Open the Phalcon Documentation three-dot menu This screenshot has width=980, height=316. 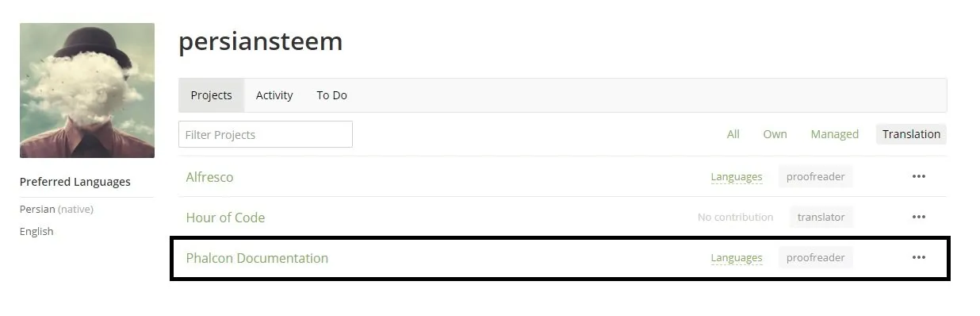click(x=918, y=257)
